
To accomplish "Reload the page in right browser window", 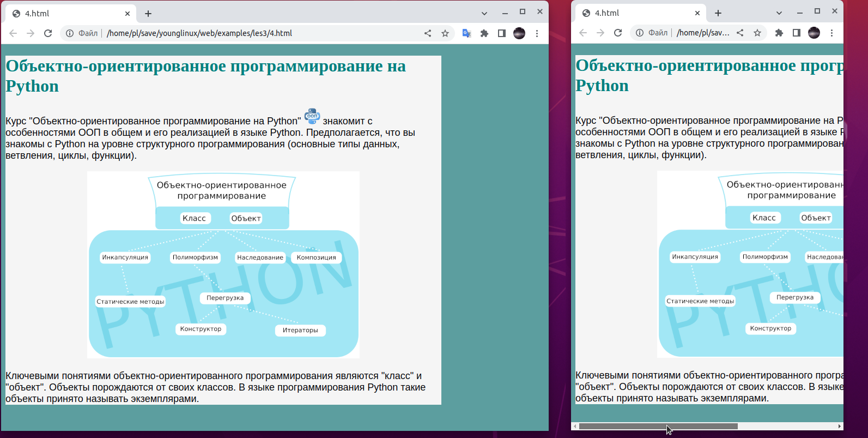I will [x=618, y=33].
